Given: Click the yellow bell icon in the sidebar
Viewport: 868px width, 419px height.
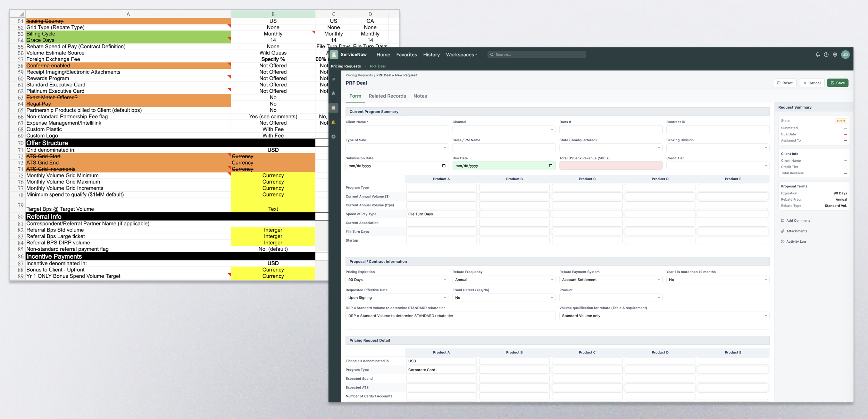Looking at the screenshot, I should (x=333, y=122).
